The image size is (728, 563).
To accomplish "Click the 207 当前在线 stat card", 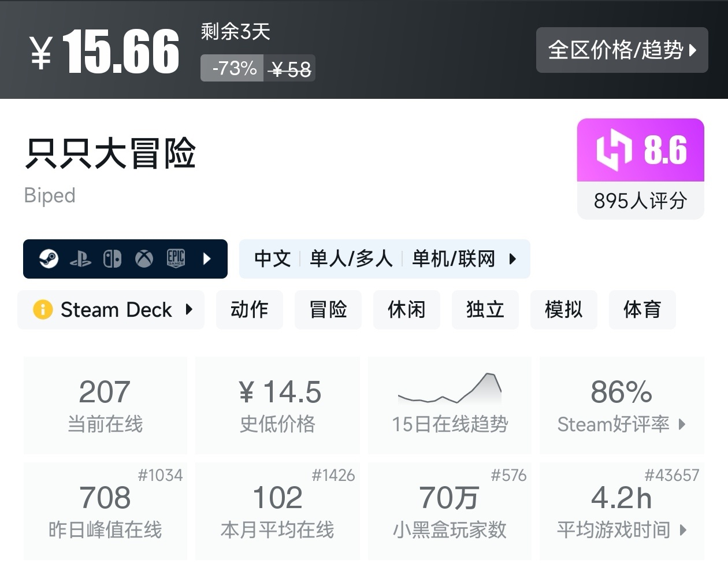I will (105, 405).
